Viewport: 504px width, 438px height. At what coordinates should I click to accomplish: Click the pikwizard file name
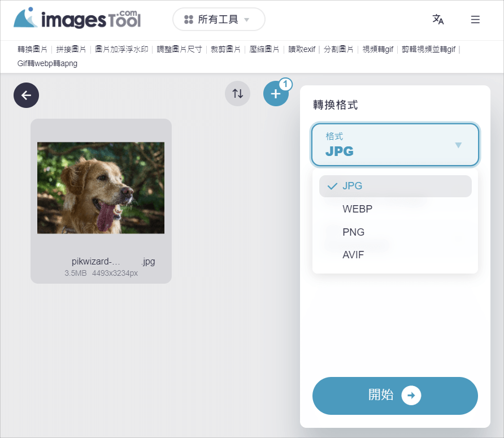(113, 262)
